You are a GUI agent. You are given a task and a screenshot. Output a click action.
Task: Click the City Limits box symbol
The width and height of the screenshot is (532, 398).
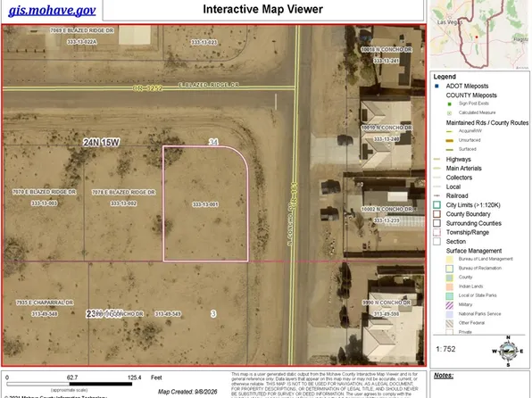point(437,205)
